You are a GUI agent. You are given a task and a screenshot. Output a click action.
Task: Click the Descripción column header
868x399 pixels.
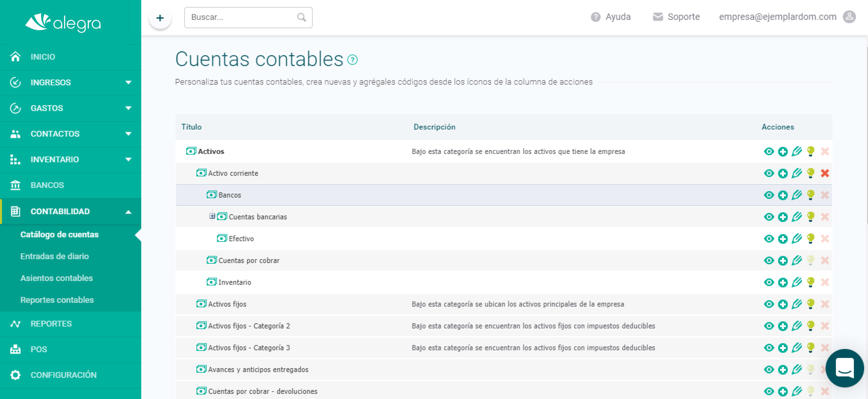(434, 127)
